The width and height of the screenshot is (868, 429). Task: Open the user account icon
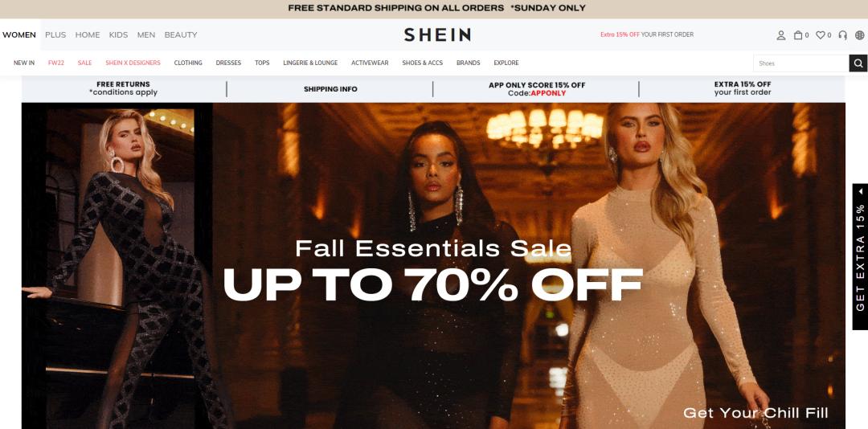pos(780,35)
